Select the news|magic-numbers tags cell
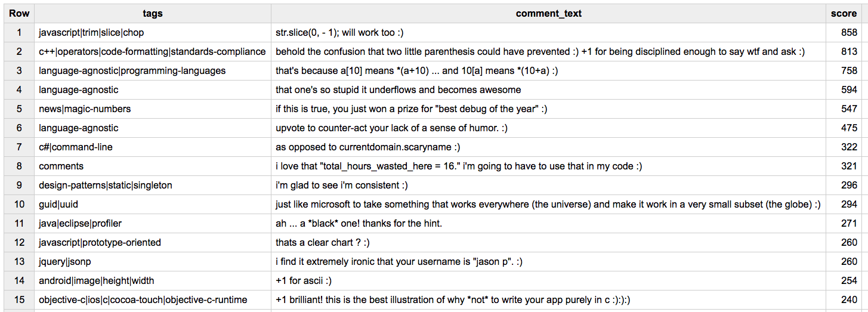Viewport: 868px width, 312px height. point(85,109)
